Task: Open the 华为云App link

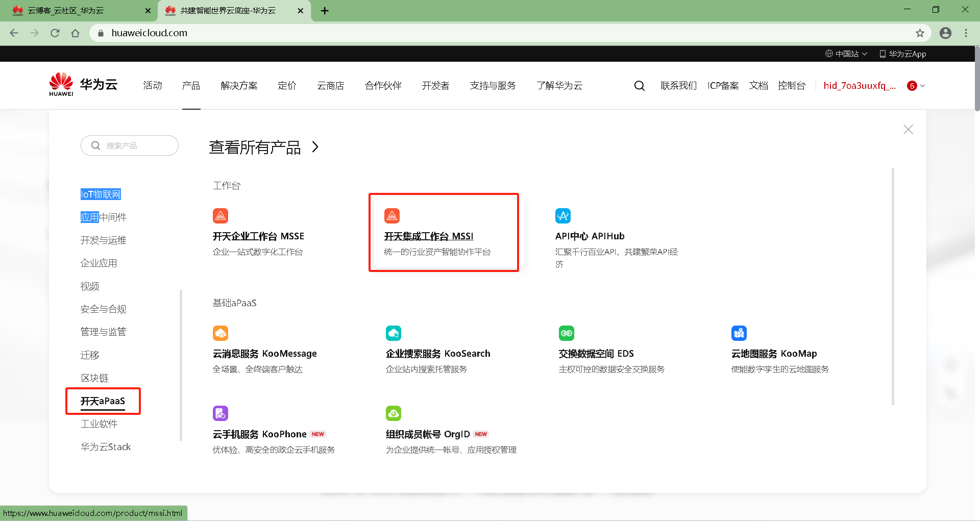Action: tap(902, 54)
